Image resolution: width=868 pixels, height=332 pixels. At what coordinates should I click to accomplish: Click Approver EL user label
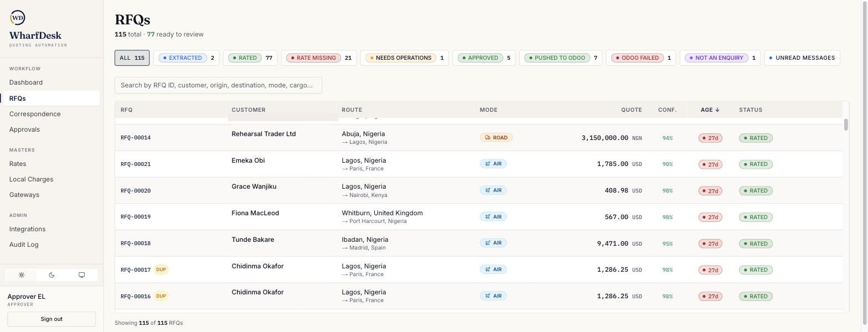(x=27, y=297)
